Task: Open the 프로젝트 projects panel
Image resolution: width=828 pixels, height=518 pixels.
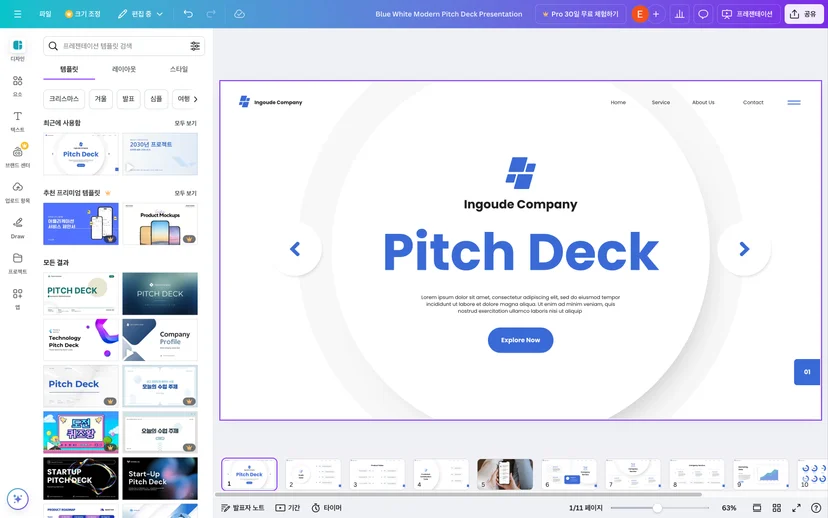Action: pyautogui.click(x=17, y=263)
